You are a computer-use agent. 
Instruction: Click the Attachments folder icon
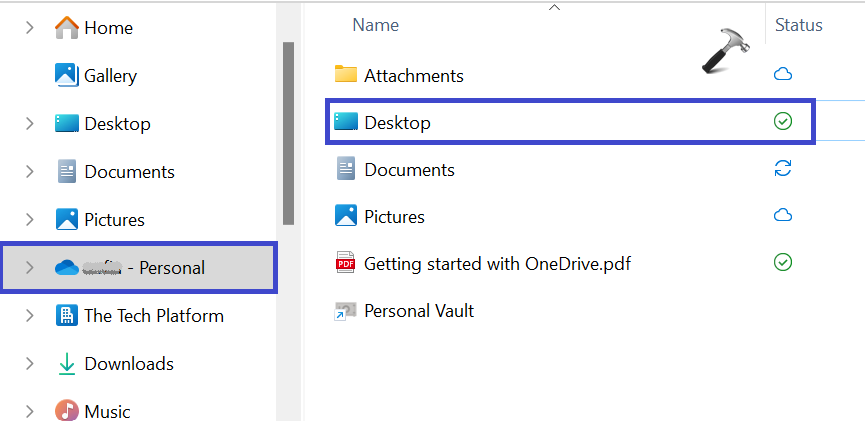coord(346,74)
